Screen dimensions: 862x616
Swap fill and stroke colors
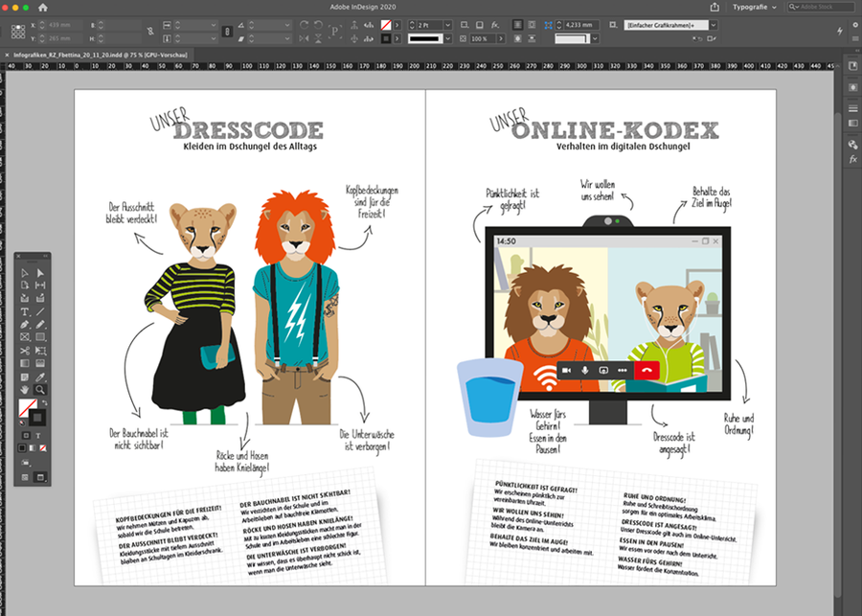click(x=42, y=402)
